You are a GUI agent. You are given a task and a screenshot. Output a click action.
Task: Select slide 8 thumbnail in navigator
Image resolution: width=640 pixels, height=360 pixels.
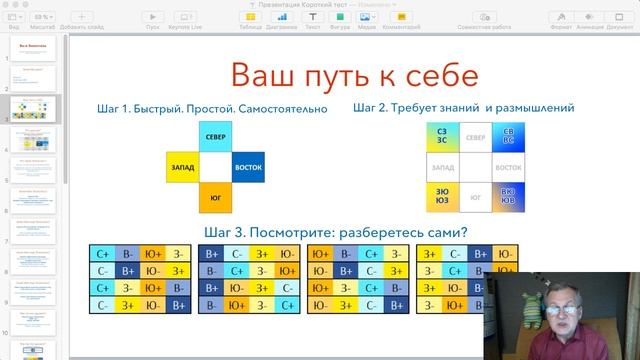[33, 262]
